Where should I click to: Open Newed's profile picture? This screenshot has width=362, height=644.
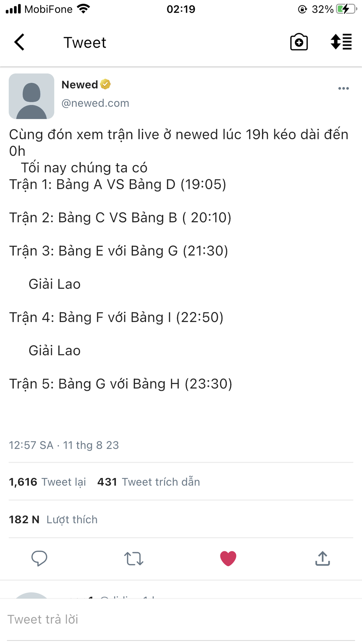coord(32,96)
